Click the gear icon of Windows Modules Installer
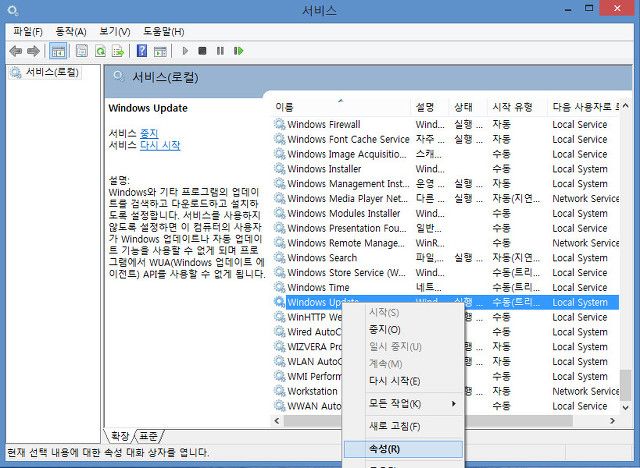The height and width of the screenshot is (468, 640). (280, 213)
